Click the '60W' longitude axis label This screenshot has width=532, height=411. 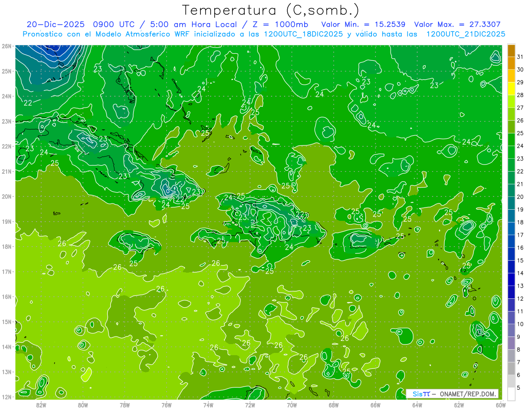pyautogui.click(x=500, y=404)
